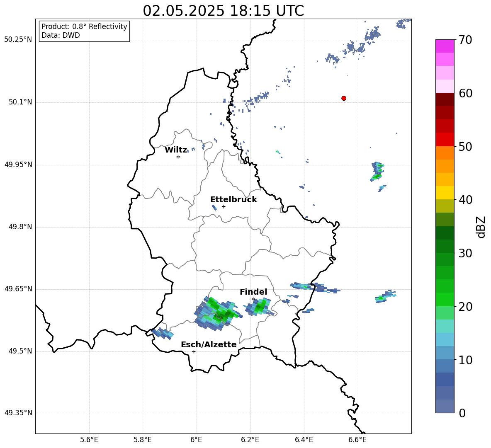Click the 40 tick label on the colorbar
This screenshot has width=491, height=448.
coord(465,200)
